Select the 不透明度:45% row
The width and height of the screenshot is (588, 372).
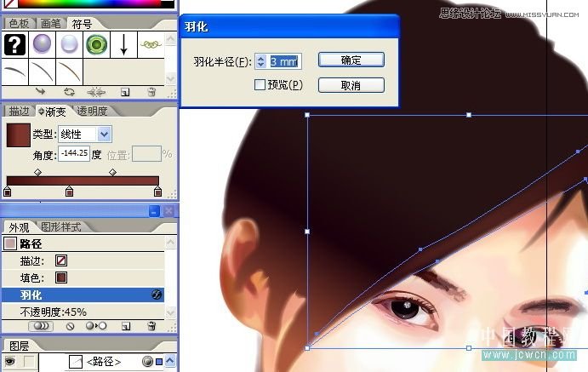[x=83, y=312]
